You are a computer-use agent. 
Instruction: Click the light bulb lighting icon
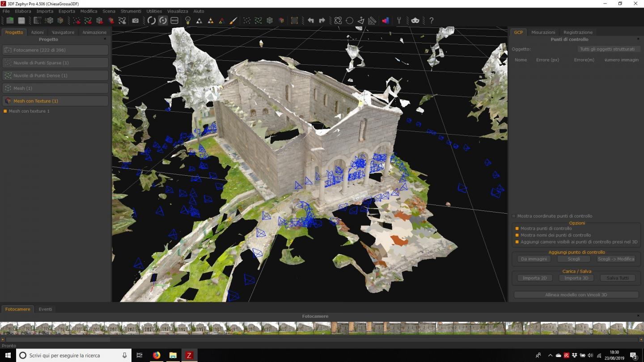coord(188,21)
